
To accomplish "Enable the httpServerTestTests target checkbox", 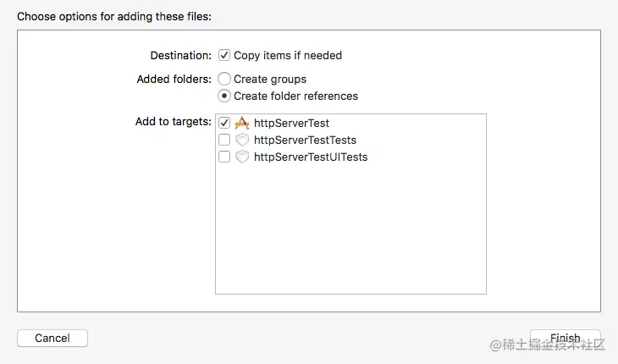I will coord(224,140).
